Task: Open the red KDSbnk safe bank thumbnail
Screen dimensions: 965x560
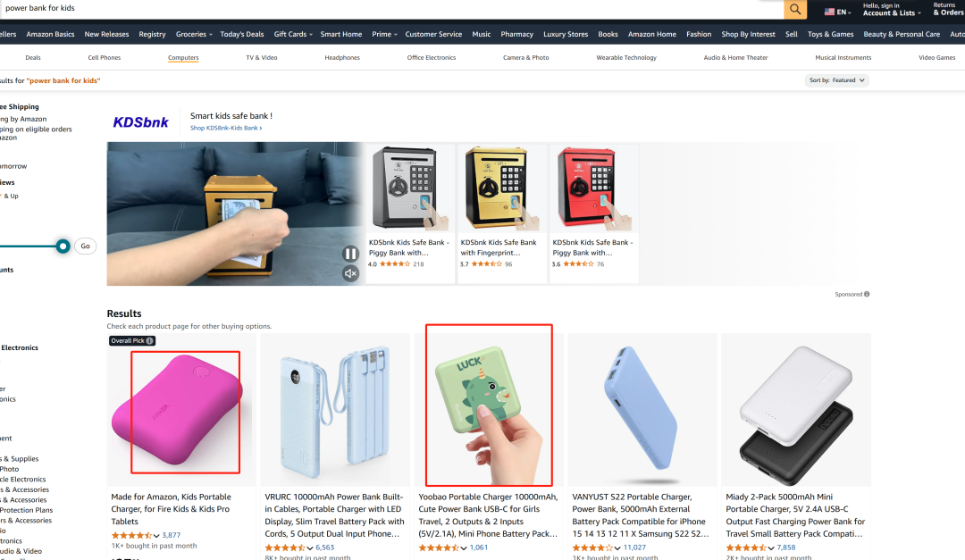Action: tap(594, 188)
